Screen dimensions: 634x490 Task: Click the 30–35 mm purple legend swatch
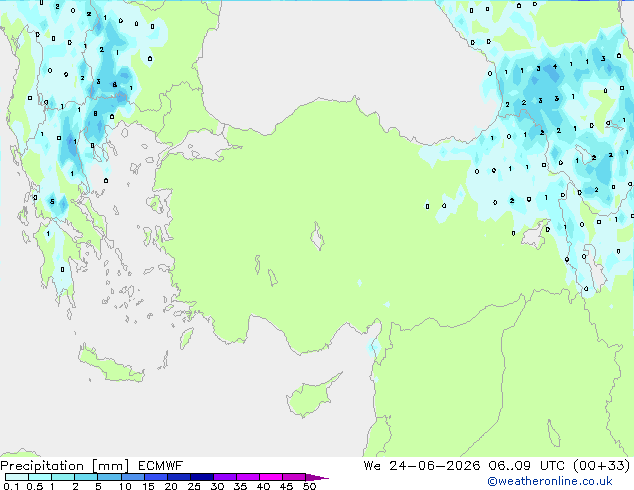click(224, 477)
